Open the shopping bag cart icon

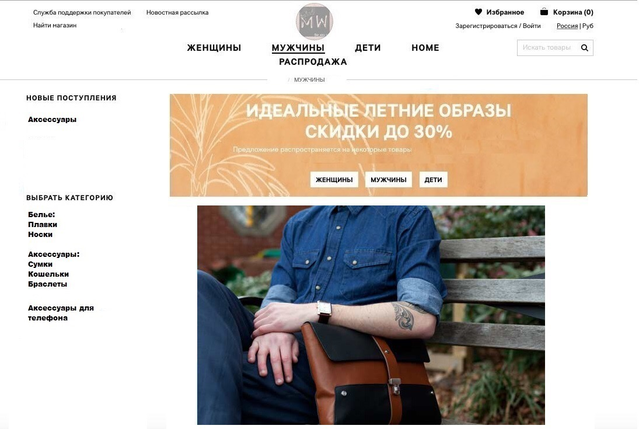544,12
